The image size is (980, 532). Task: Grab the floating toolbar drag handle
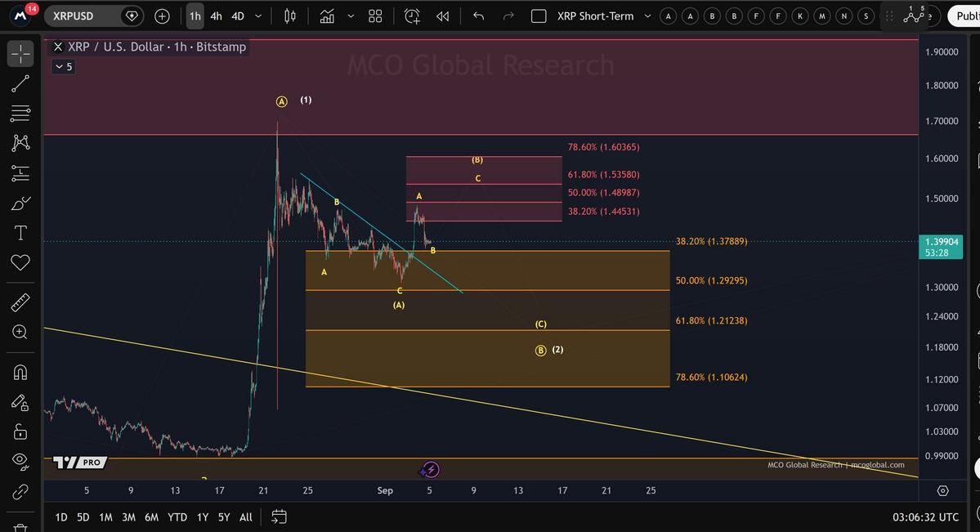(888, 16)
